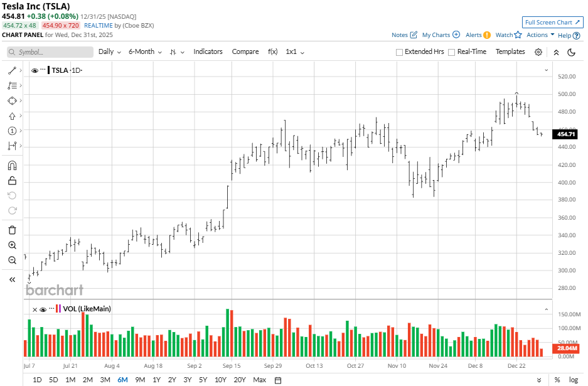The image size is (588, 386).
Task: Open chart settings gear icon
Action: [x=538, y=52]
